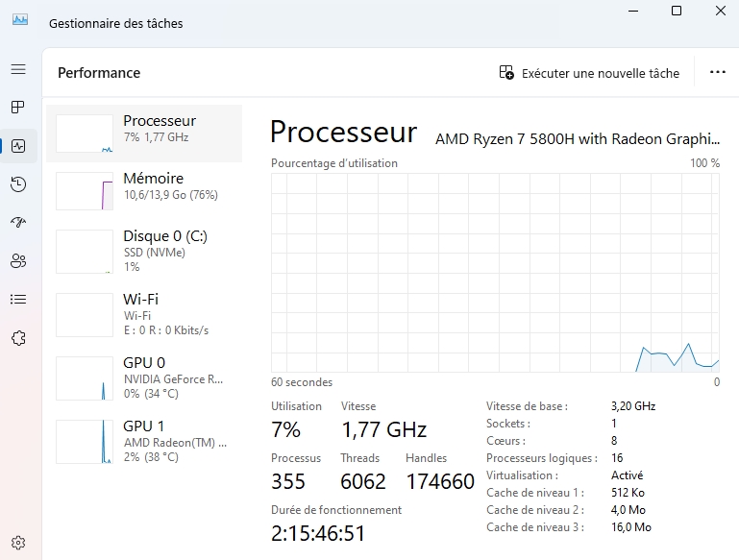The image size is (739, 560).
Task: Click Exécuter une nouvelle tâche
Action: 589,73
